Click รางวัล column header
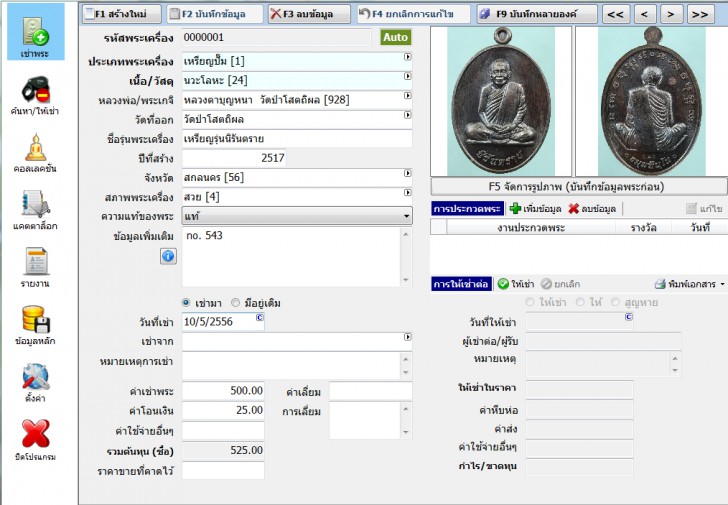Viewport: 728px width, 505px height. [643, 227]
